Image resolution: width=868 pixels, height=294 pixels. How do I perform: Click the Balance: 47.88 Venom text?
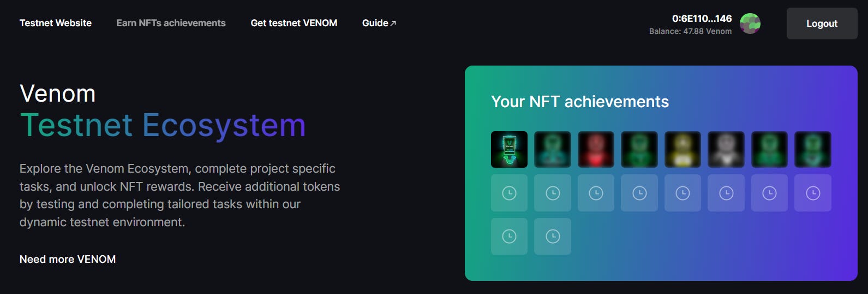690,31
